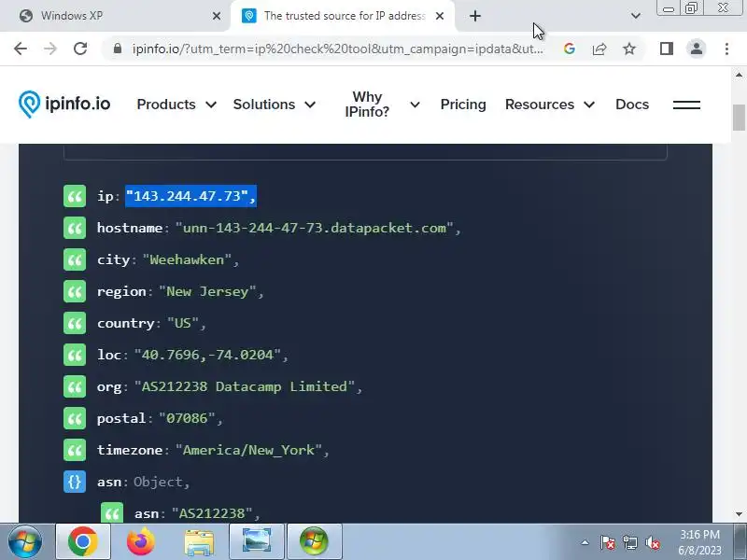
Task: Close the Windows XP tab
Action: 217,16
